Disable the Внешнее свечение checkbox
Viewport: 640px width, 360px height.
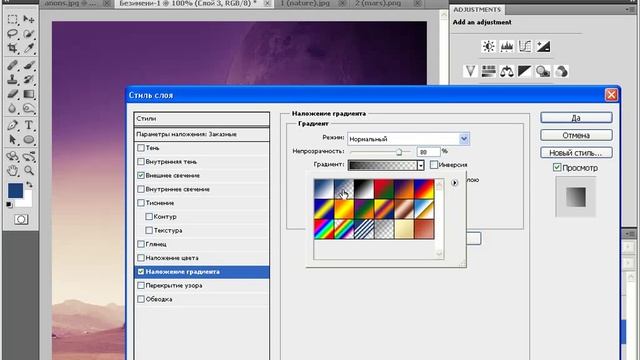coord(141,175)
